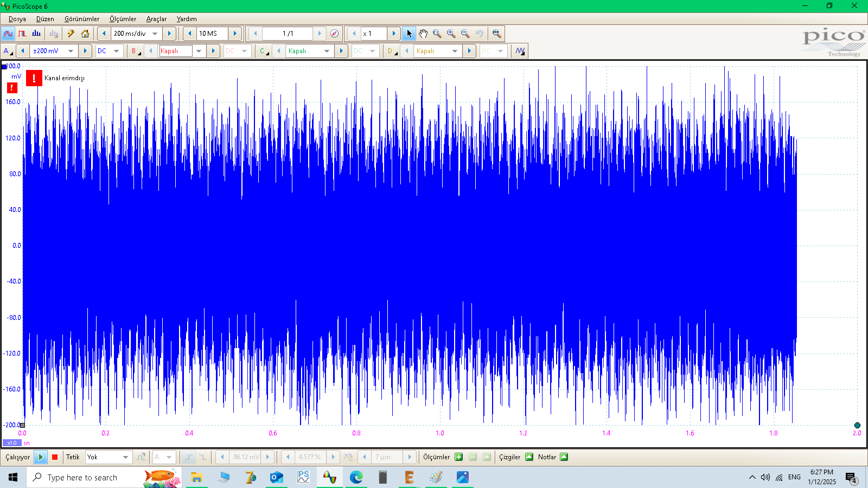Increase timebase with right arrow
The width and height of the screenshot is (868, 488).
pos(169,34)
